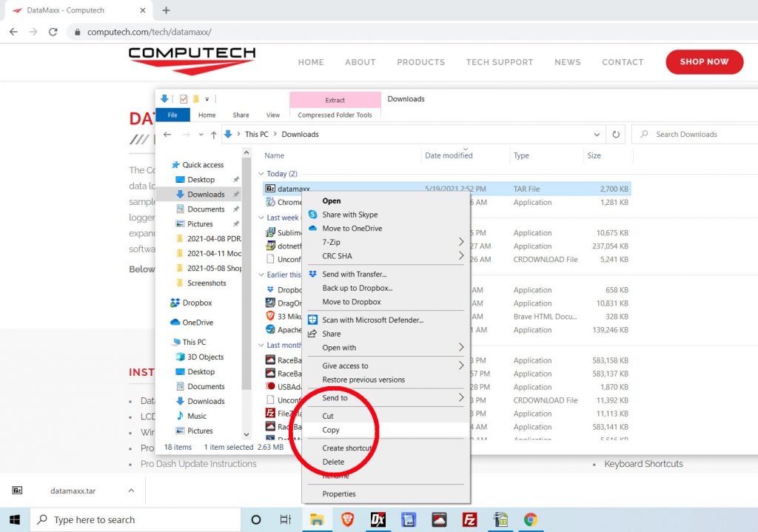Expand the address bar history dropdown

(x=597, y=135)
